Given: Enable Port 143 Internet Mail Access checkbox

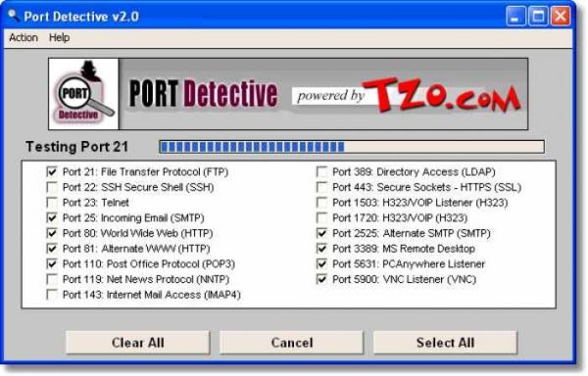Looking at the screenshot, I should [x=52, y=295].
